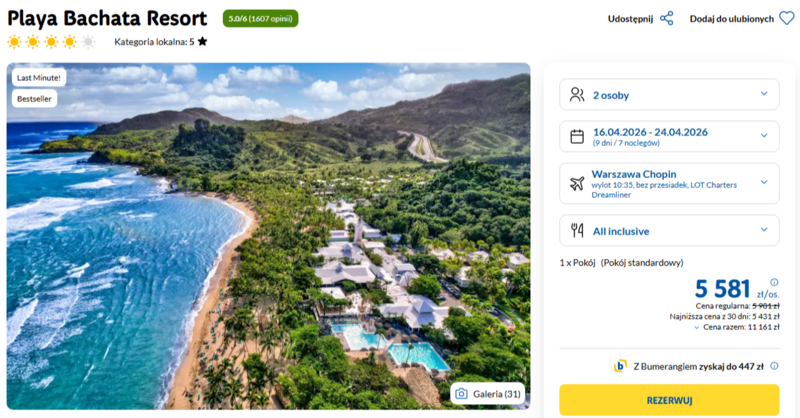
Task: Expand the All inclusive board dropdown
Action: click(765, 231)
